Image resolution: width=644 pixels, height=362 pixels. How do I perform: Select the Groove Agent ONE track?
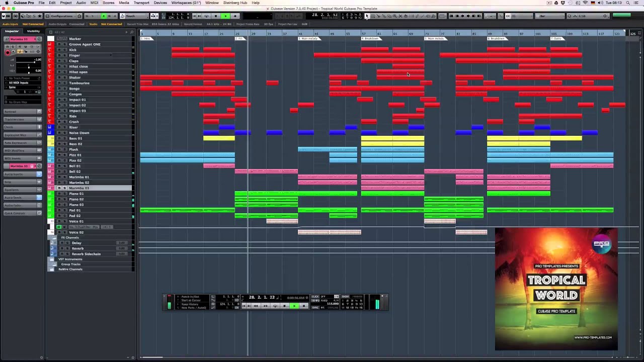pyautogui.click(x=85, y=44)
